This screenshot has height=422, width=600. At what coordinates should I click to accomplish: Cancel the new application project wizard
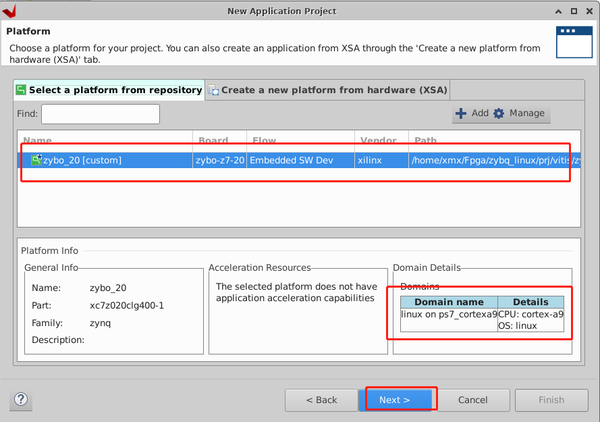[x=473, y=400]
